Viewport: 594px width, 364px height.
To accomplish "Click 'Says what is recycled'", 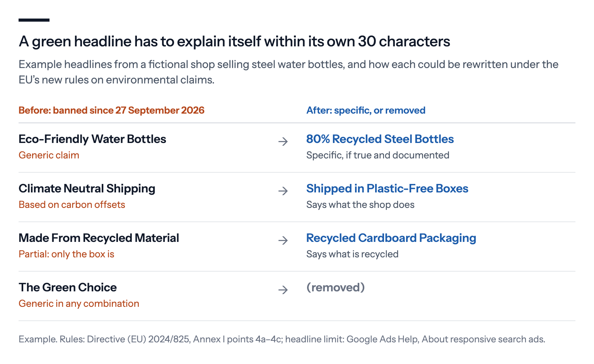I will click(x=352, y=254).
